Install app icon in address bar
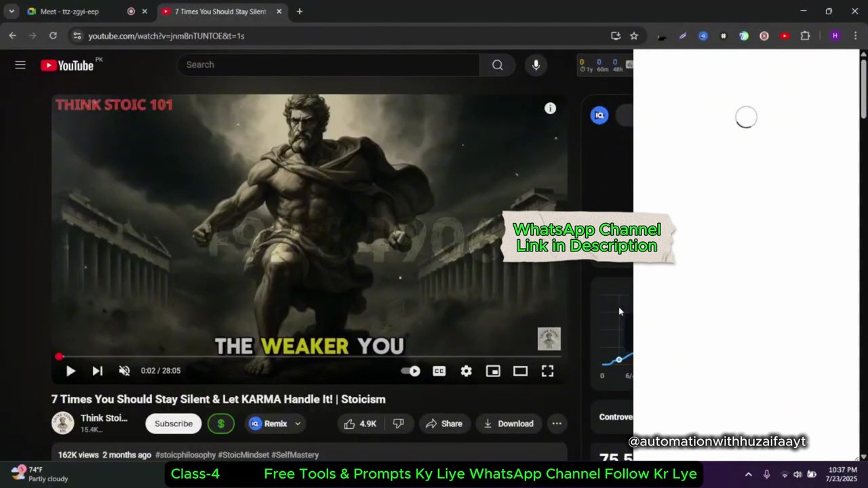Image resolution: width=868 pixels, height=488 pixels. 616,36
